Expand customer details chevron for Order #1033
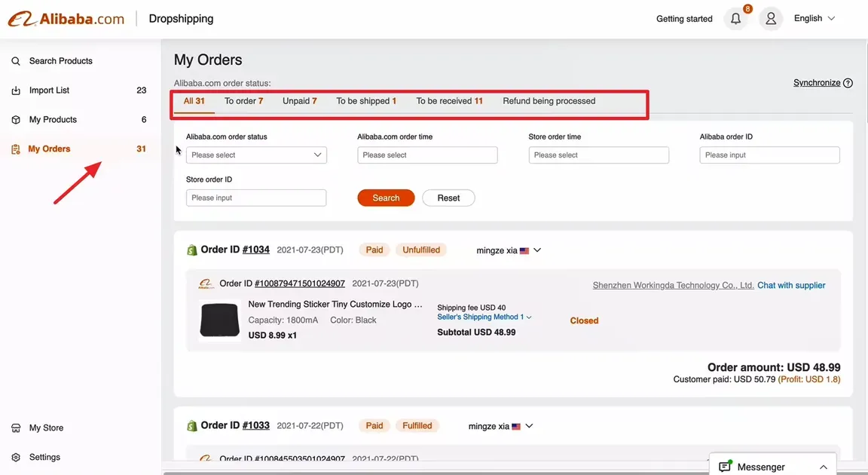Image resolution: width=868 pixels, height=475 pixels. (529, 426)
